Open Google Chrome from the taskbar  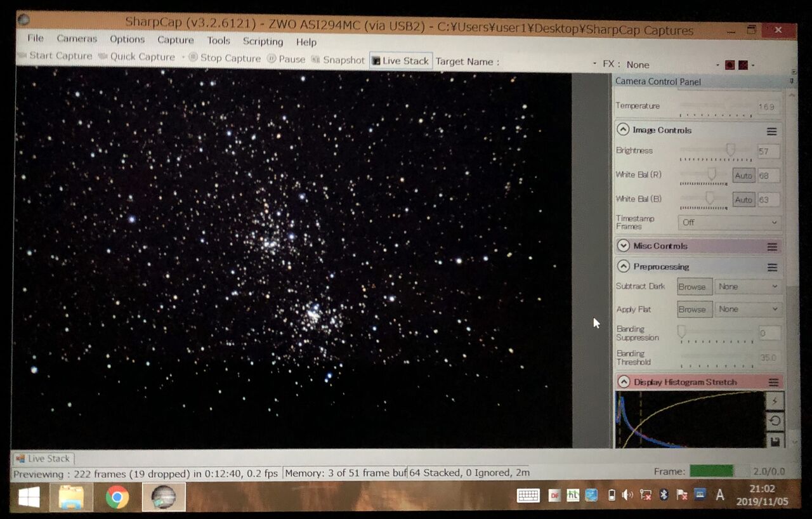point(117,497)
